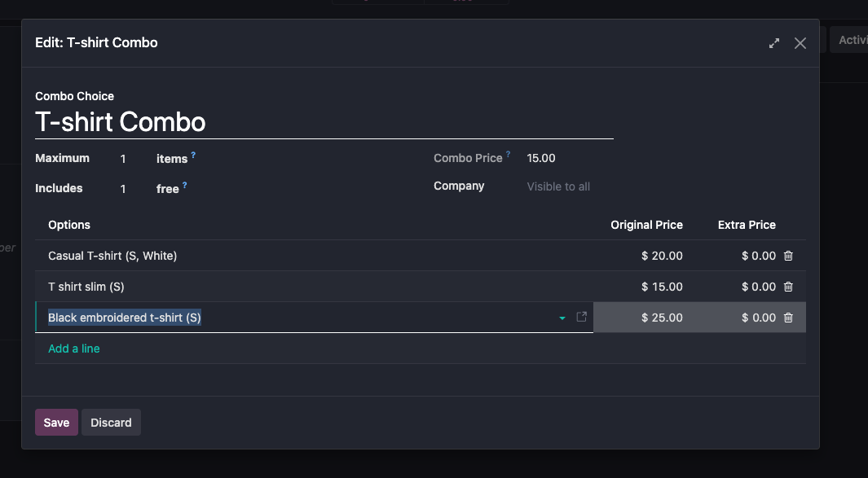Open the Black embroidered t-shirt external link
868x478 pixels.
coord(582,317)
